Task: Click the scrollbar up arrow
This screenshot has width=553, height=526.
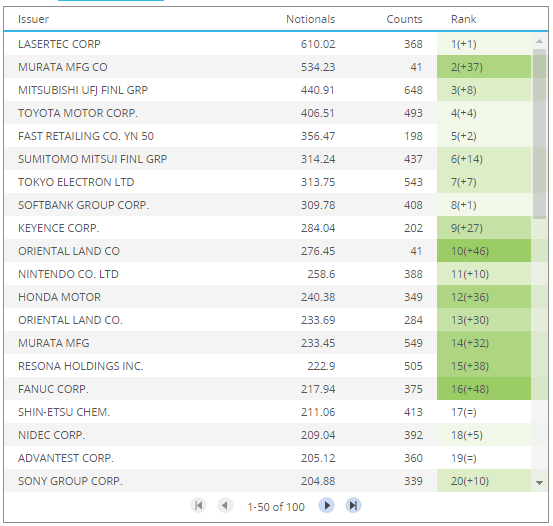Action: pyautogui.click(x=539, y=41)
